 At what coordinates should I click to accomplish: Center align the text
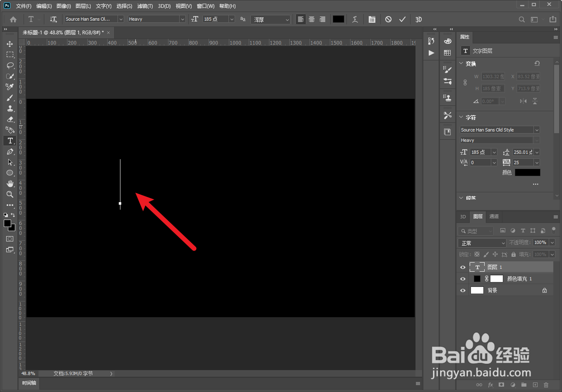(x=312, y=19)
